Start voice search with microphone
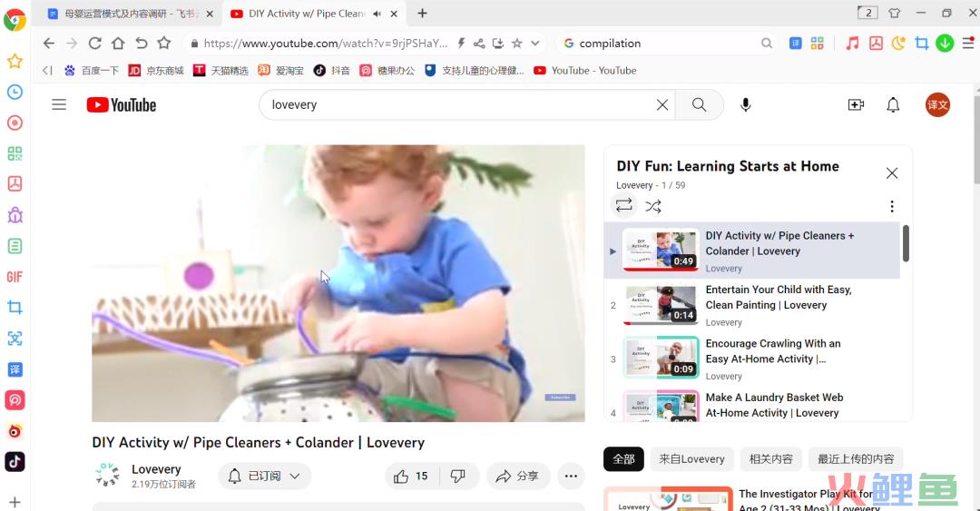Screen dimensions: 980x511 [x=745, y=105]
